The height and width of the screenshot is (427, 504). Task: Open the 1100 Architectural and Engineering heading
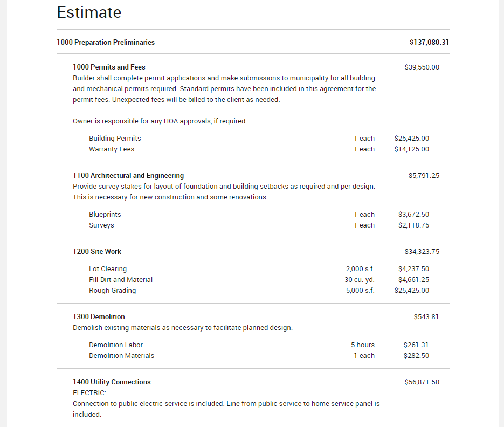[x=128, y=176]
